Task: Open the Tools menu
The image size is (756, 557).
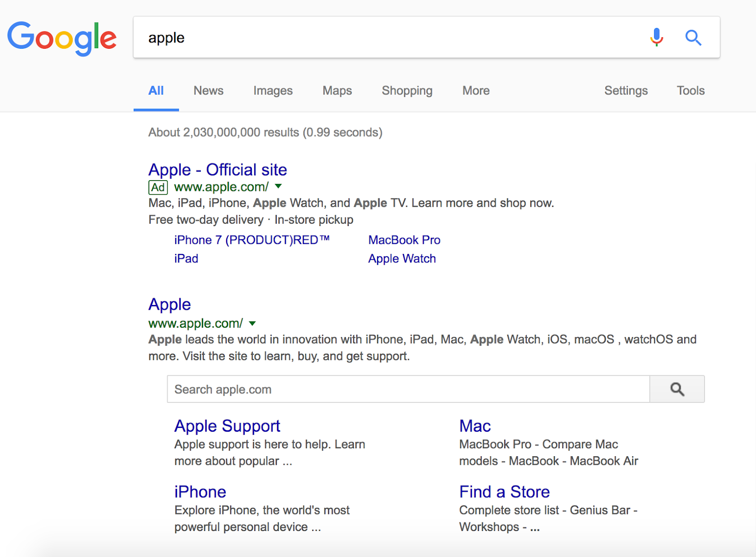Action: click(x=691, y=91)
